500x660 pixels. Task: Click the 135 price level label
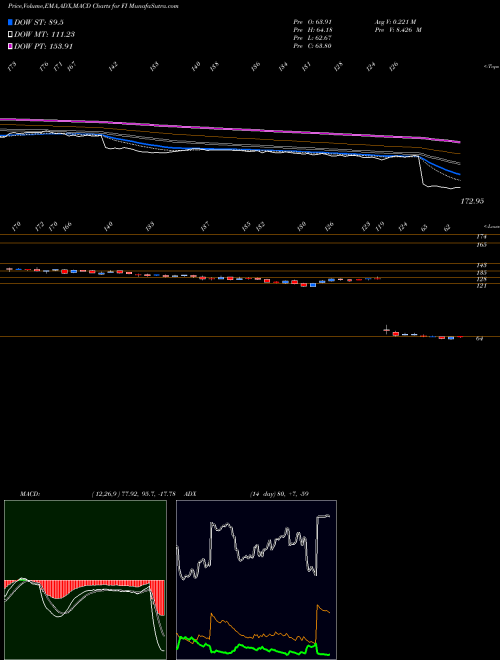click(481, 272)
